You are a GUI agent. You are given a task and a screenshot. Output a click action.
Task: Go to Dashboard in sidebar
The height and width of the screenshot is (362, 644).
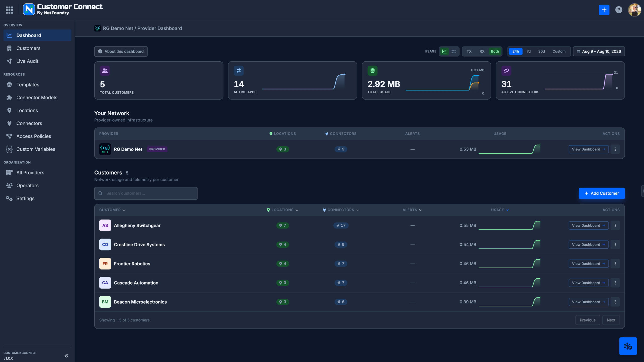coord(37,35)
